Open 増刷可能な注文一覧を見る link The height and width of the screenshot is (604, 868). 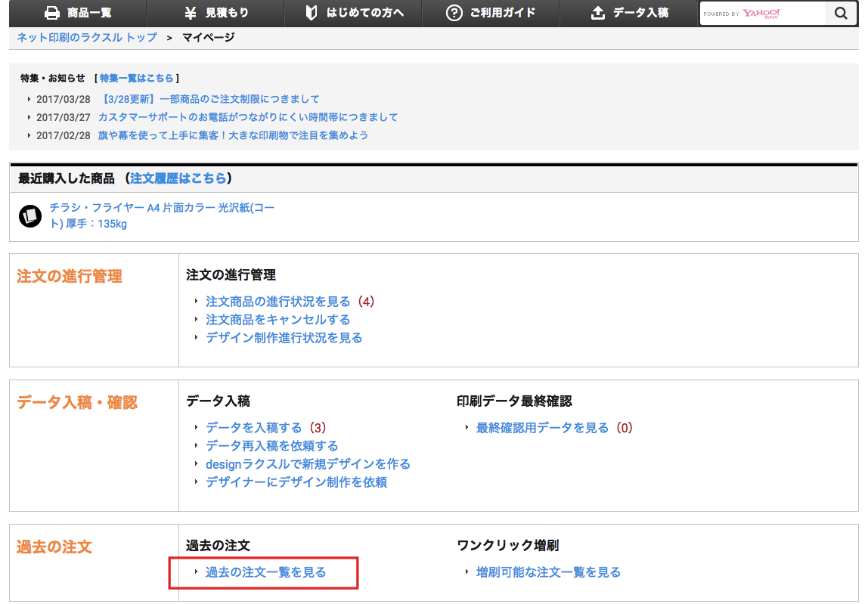point(548,572)
